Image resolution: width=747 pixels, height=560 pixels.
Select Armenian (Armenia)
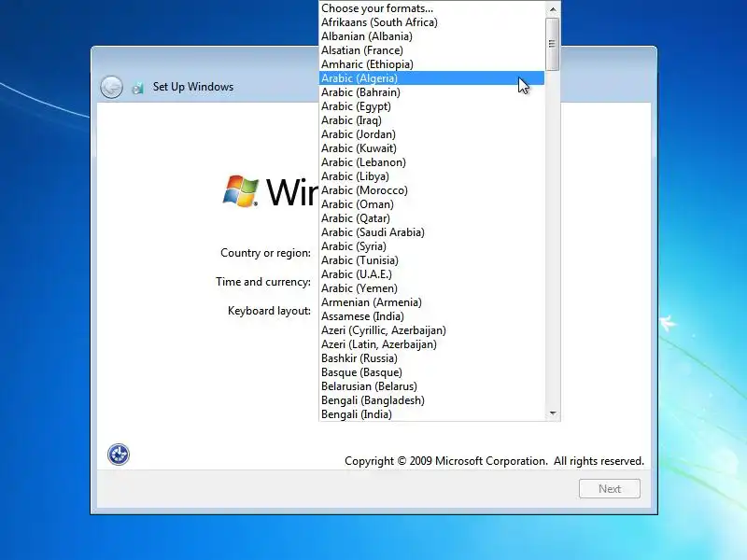pyautogui.click(x=431, y=302)
